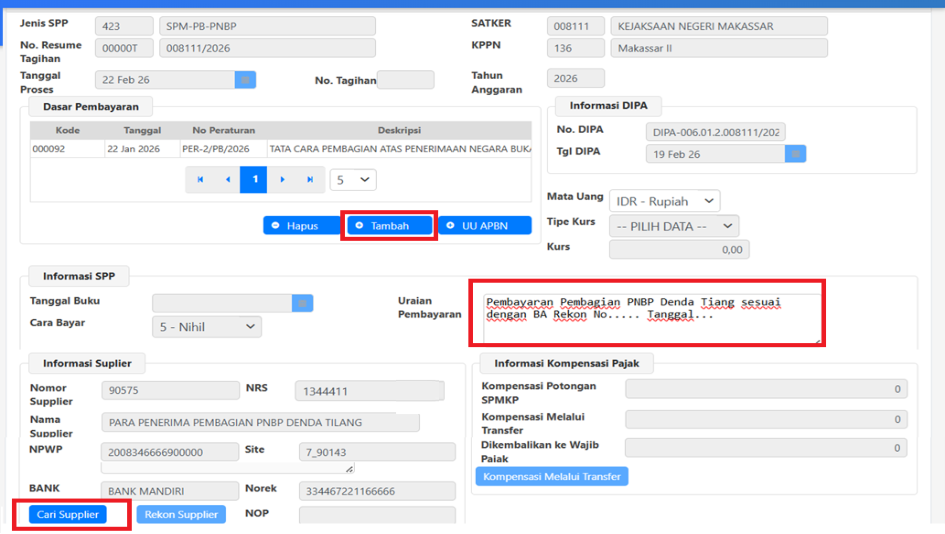Expand the Mata Uang IDR - Rupiah dropdown
This screenshot has height=534, width=945.
point(664,201)
